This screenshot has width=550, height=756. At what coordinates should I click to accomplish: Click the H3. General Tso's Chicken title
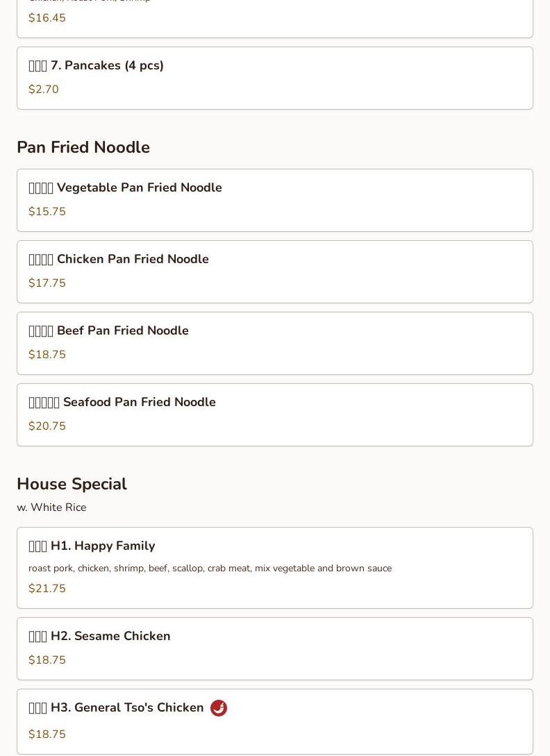tap(116, 708)
